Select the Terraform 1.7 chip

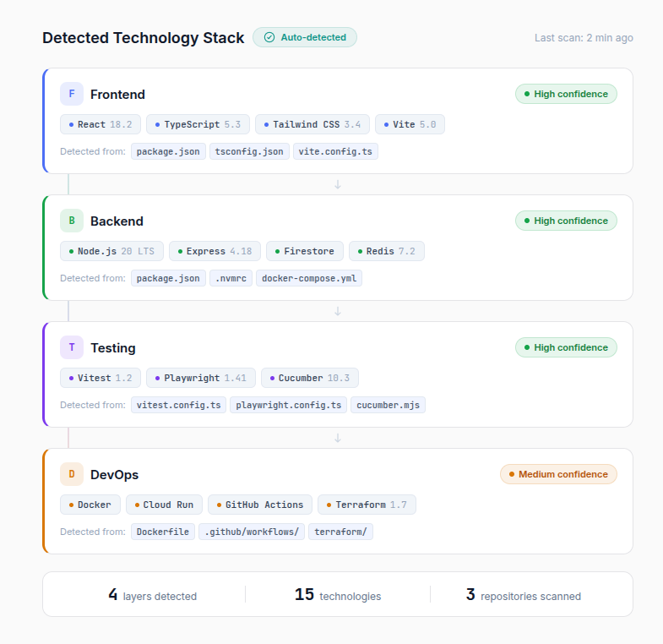tap(367, 505)
